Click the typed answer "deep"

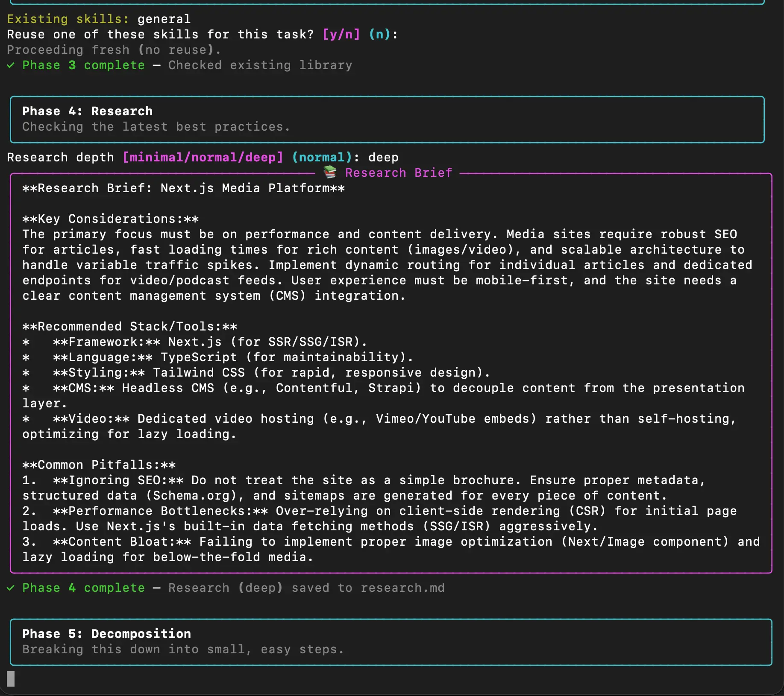point(383,158)
